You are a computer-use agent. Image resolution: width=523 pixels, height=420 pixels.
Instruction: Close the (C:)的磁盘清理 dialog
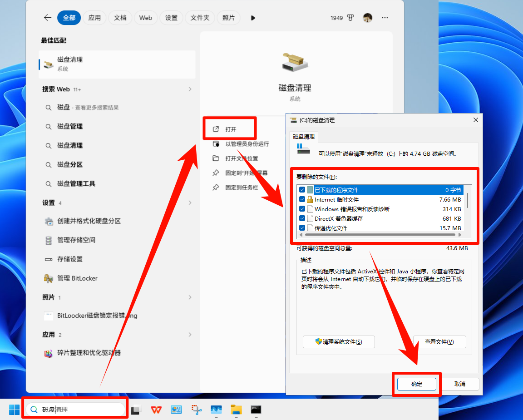[x=476, y=120]
